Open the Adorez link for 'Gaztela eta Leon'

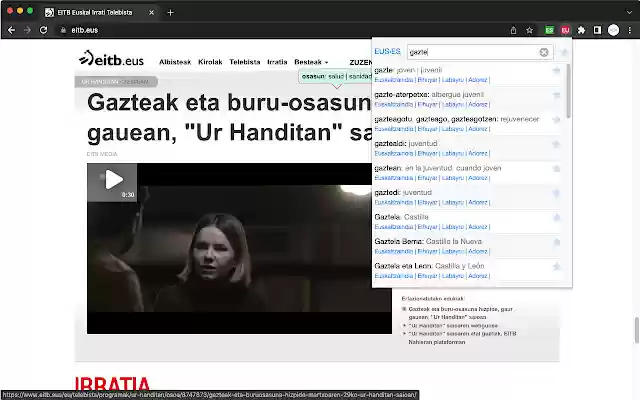(478, 276)
